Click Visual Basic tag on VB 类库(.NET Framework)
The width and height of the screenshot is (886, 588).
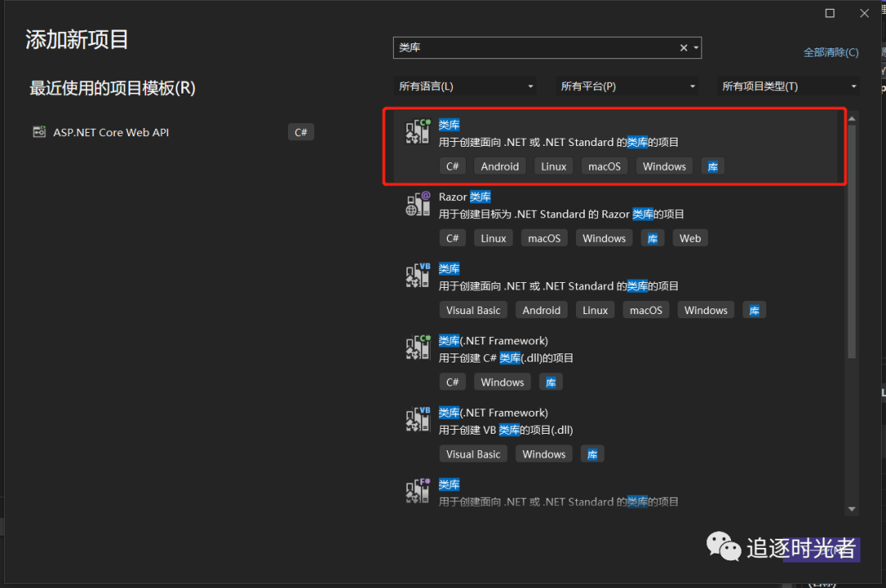click(x=473, y=454)
